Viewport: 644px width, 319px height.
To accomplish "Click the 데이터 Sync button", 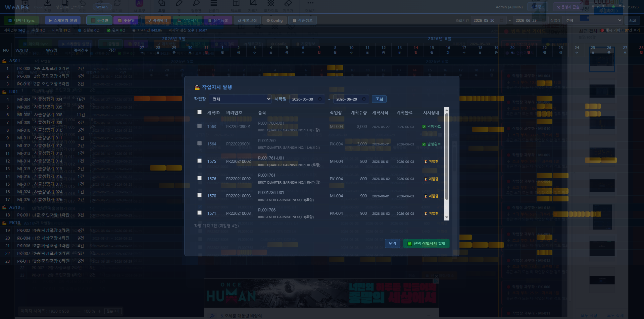I will [21, 20].
